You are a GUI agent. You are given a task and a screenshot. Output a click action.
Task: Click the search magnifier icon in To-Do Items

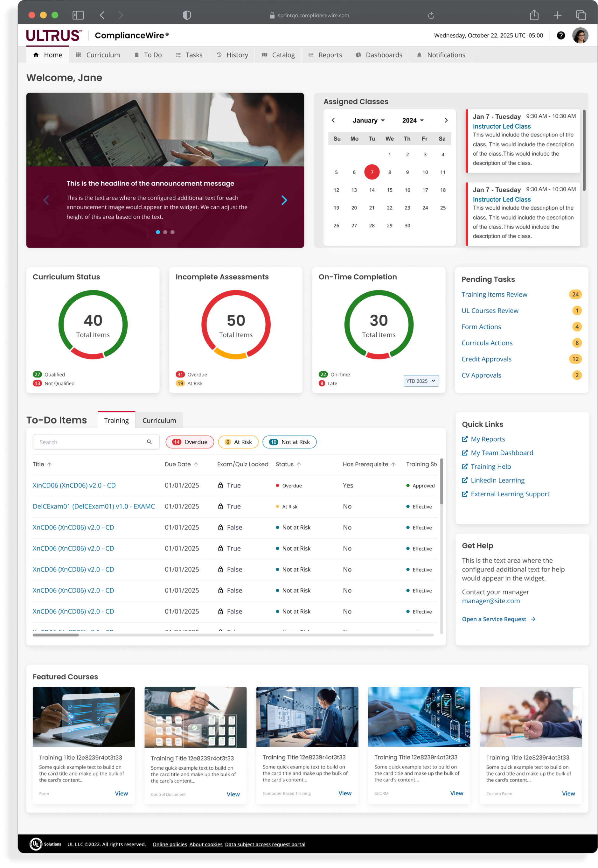pos(149,442)
